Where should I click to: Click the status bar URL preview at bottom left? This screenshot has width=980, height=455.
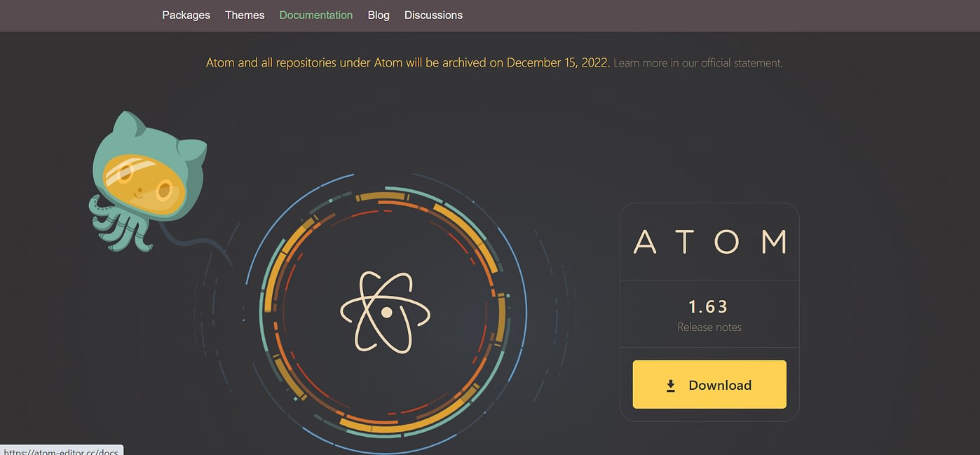[62, 450]
